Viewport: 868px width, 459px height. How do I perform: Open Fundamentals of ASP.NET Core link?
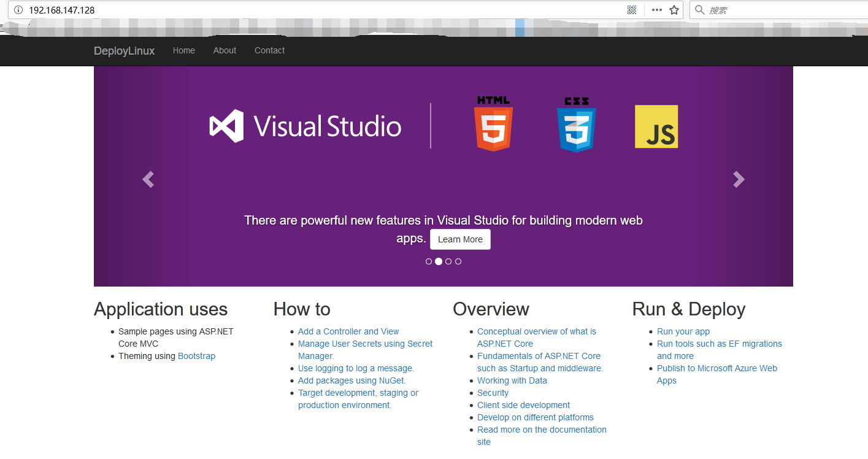coord(540,362)
